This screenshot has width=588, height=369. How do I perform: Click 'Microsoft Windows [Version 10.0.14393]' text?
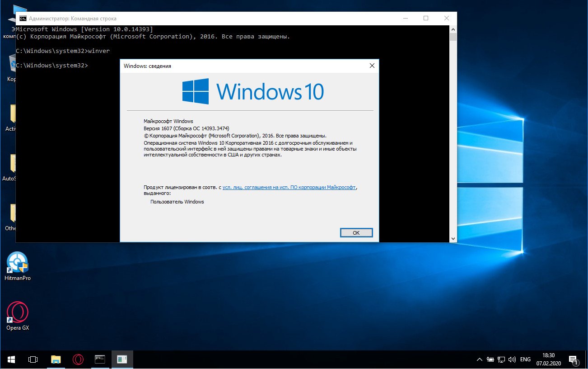coord(84,29)
